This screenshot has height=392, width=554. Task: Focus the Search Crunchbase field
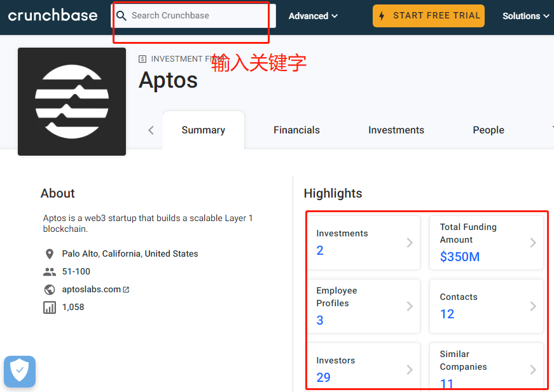coord(193,16)
